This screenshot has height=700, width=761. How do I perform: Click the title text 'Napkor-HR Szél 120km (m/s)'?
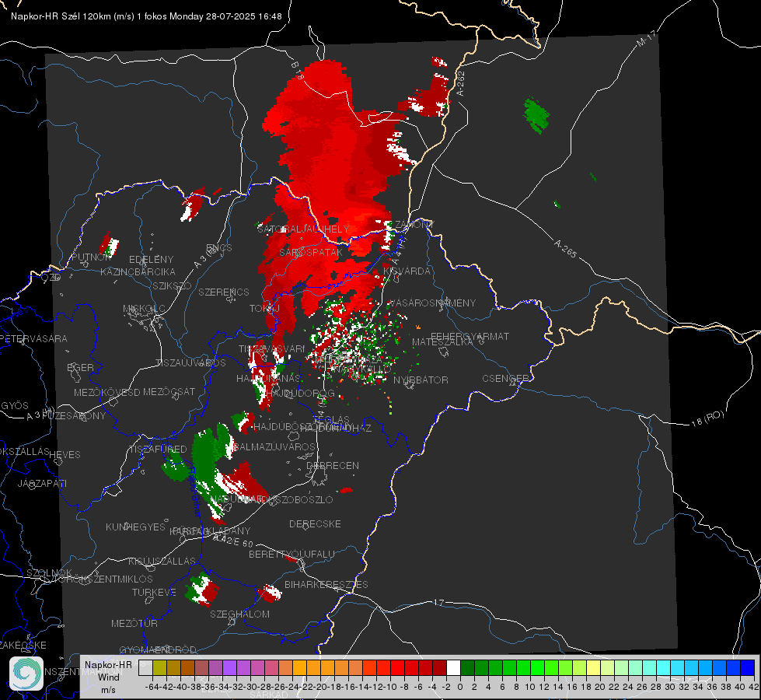73,16
